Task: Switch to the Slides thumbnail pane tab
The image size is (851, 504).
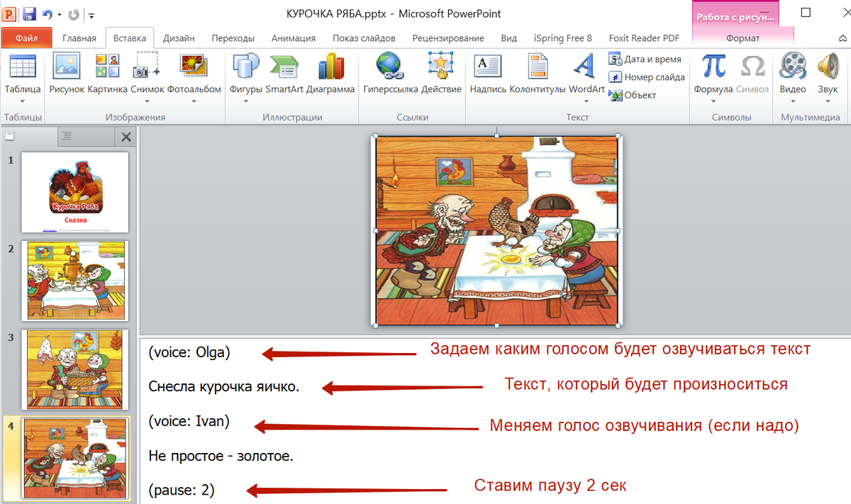Action: click(x=27, y=136)
